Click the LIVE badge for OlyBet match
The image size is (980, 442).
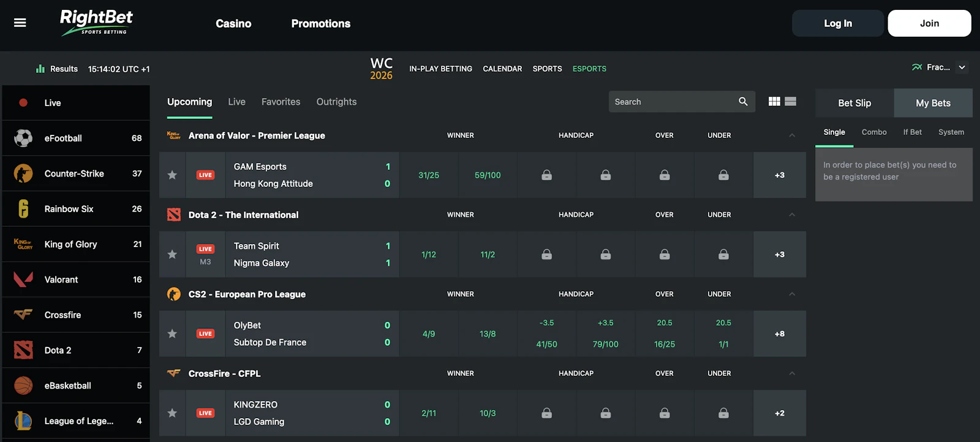click(205, 333)
